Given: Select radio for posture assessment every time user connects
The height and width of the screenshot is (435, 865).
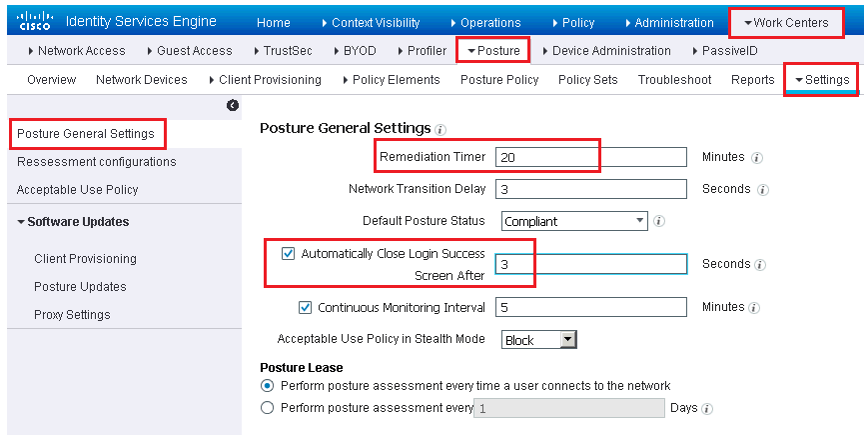Looking at the screenshot, I should (x=267, y=385).
